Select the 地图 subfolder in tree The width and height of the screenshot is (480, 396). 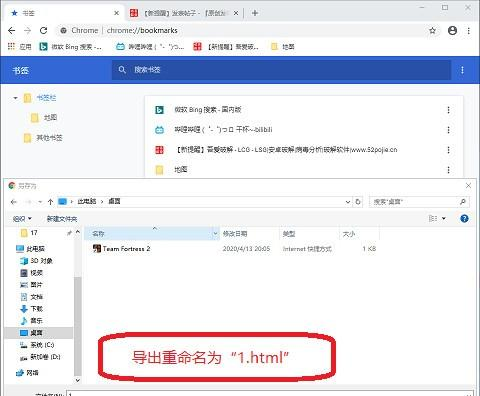[44, 118]
